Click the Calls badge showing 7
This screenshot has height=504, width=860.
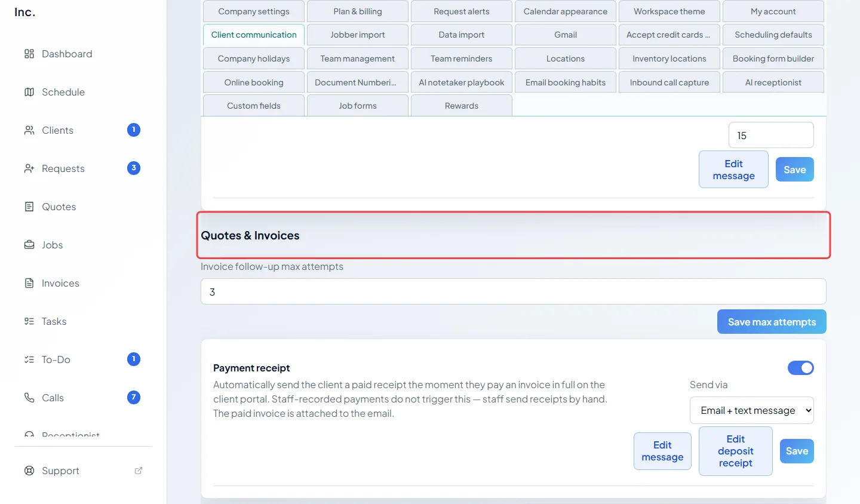coord(134,397)
